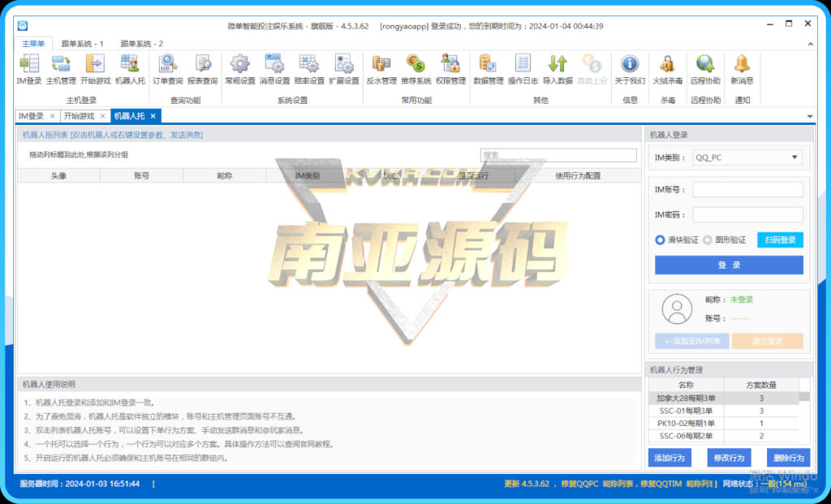Click 导入数据 import data icon
The image size is (831, 504).
coord(558,70)
